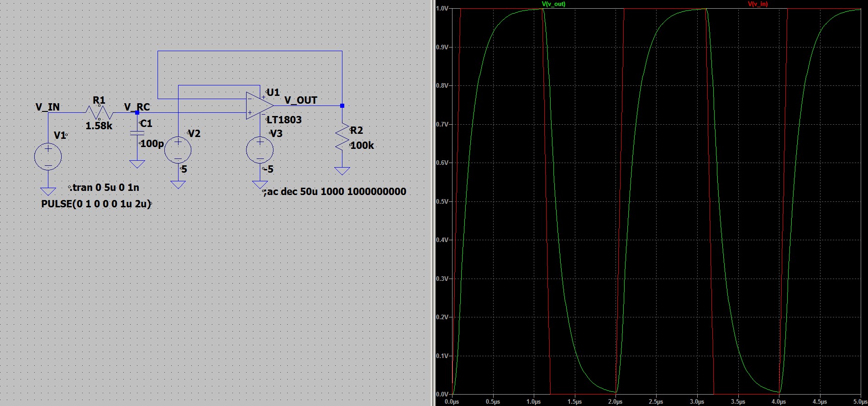This screenshot has height=406, width=868.
Task: Click the ground symbol below R2
Action: [342, 171]
